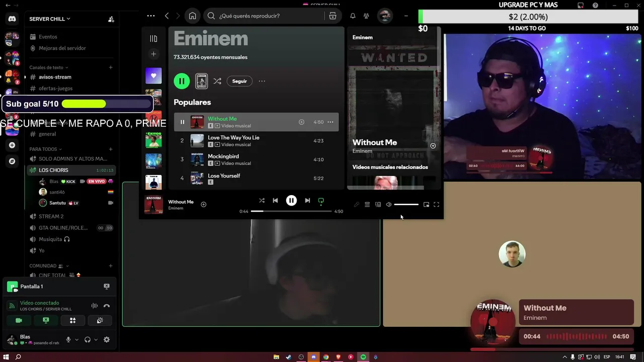Click the song progress bar in Spotify
Viewport: 644px width, 362px height.
[x=291, y=211]
